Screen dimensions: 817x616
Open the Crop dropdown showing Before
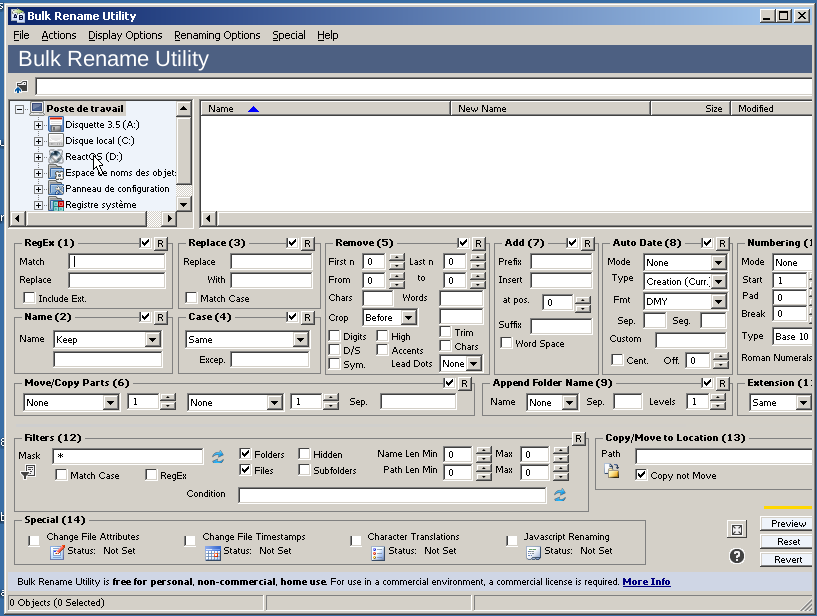click(409, 317)
